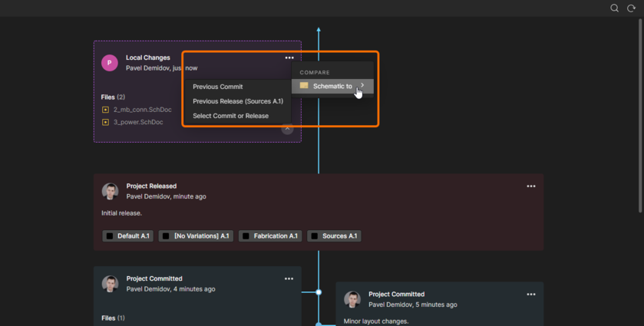Click the Sources A.1 release button

click(334, 236)
